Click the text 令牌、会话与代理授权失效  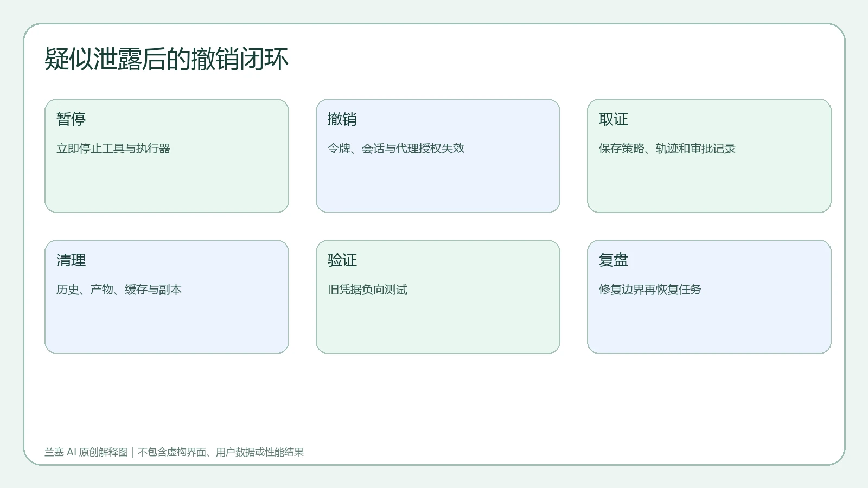[396, 149]
